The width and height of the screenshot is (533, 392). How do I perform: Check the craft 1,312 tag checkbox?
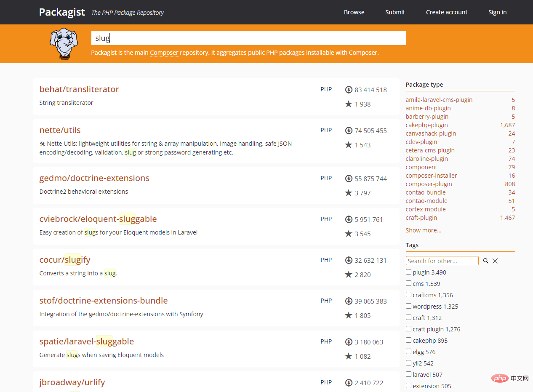408,317
